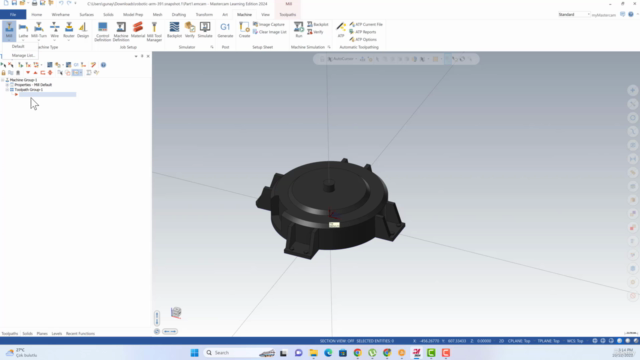Open Control Definition

(x=102, y=31)
